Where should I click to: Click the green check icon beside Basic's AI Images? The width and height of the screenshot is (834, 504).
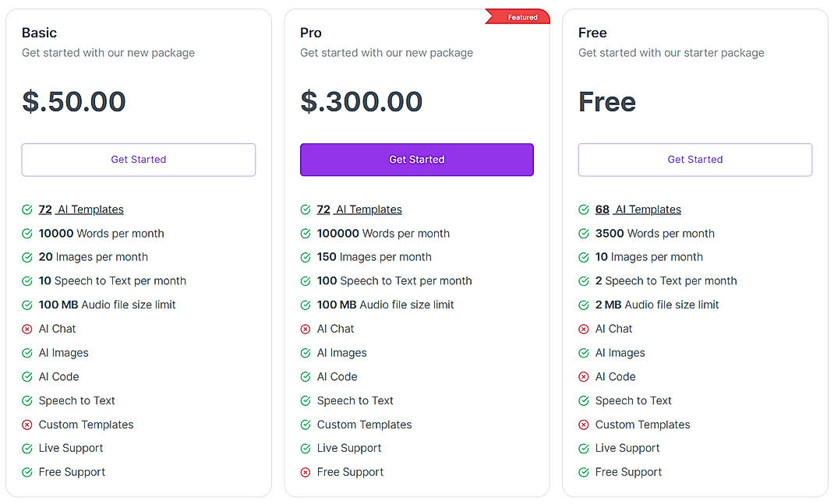click(27, 353)
